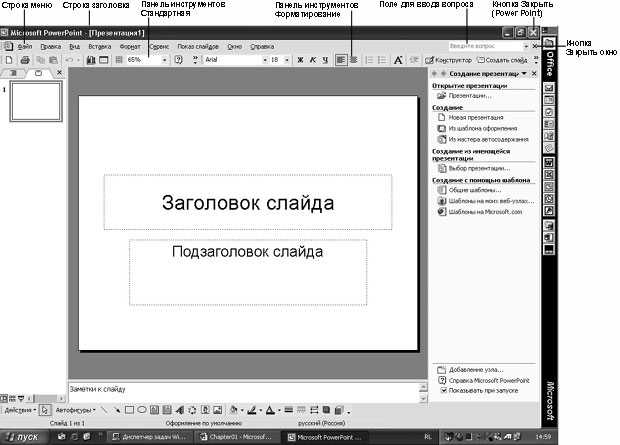This screenshot has width=620, height=445.
Task: Switch to Диспетчер задач taskbar button
Action: [x=149, y=437]
